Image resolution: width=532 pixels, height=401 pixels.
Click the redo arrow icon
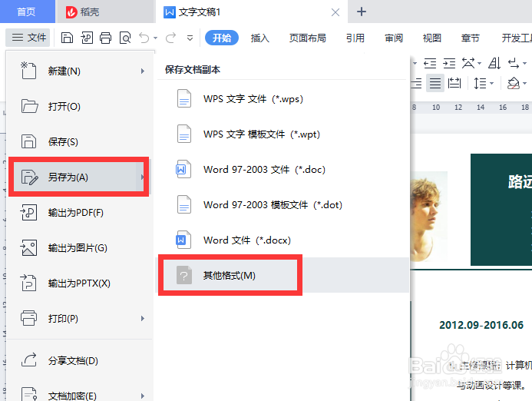(170, 38)
